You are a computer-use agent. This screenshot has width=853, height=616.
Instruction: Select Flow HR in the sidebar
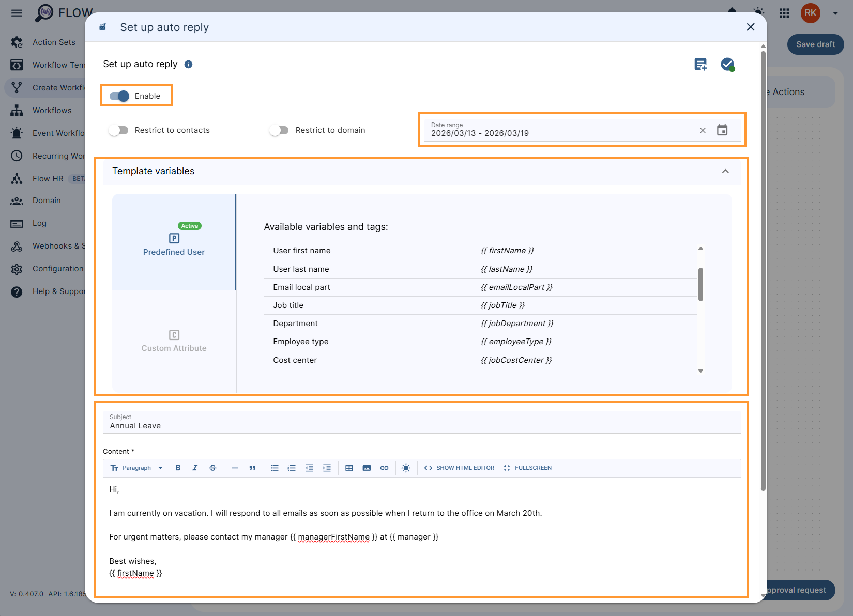tap(47, 178)
